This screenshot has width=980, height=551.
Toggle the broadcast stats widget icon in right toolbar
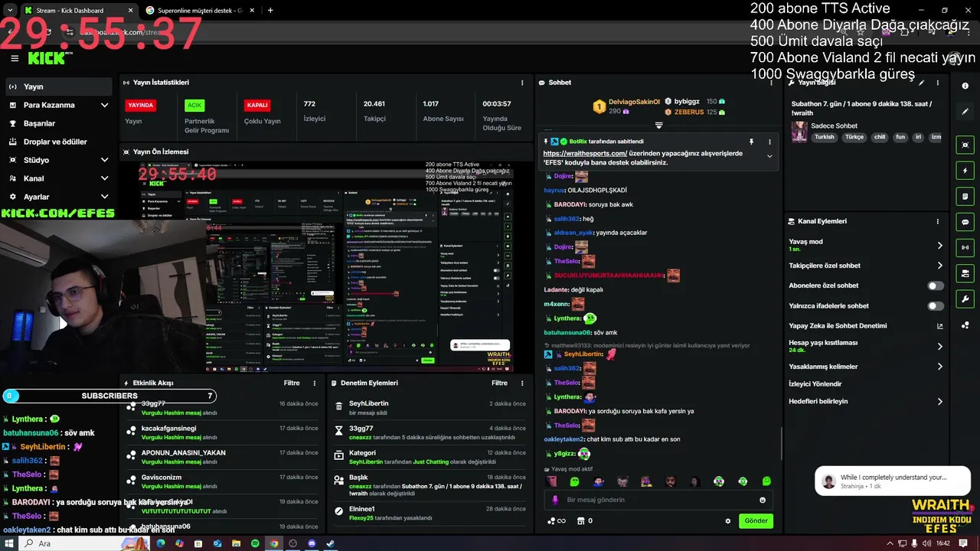click(x=965, y=247)
